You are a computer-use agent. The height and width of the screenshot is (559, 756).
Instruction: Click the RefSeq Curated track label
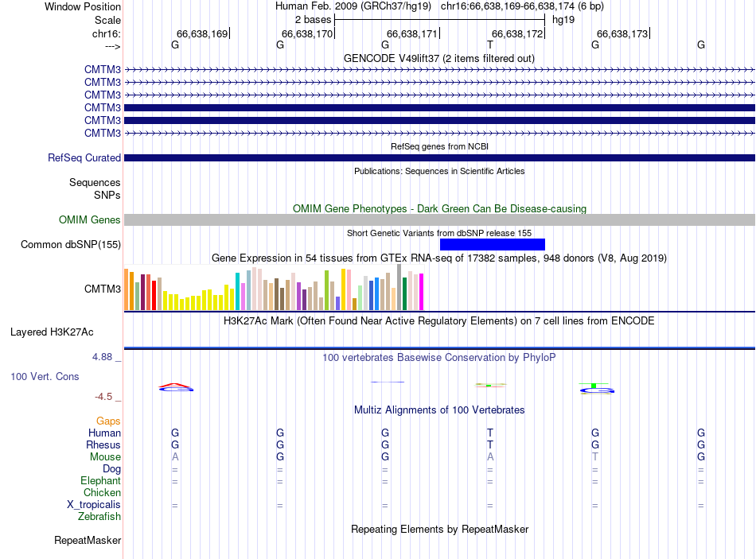[x=84, y=157]
